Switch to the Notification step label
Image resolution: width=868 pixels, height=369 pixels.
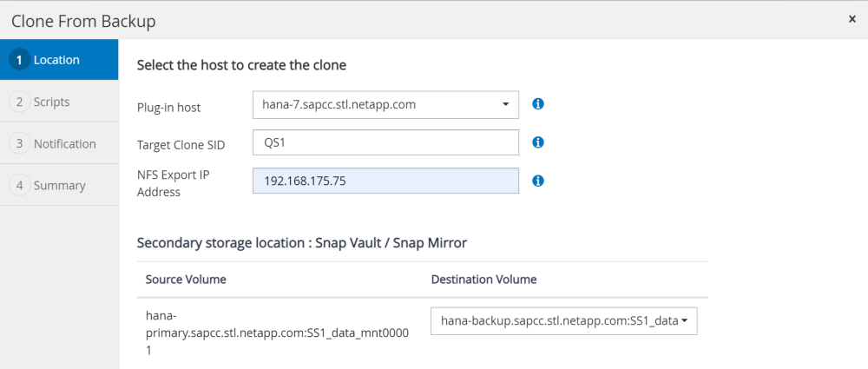[65, 143]
